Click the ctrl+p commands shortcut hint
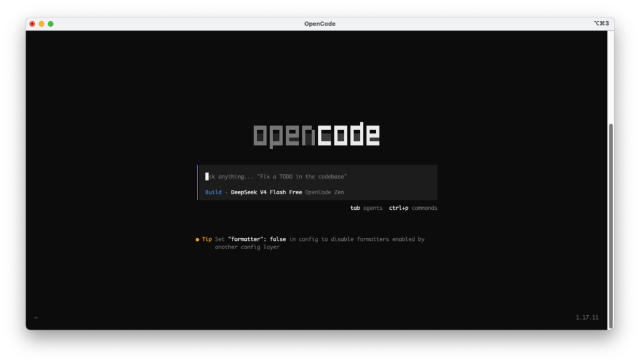Screen dimensions: 640x364 click(412, 208)
